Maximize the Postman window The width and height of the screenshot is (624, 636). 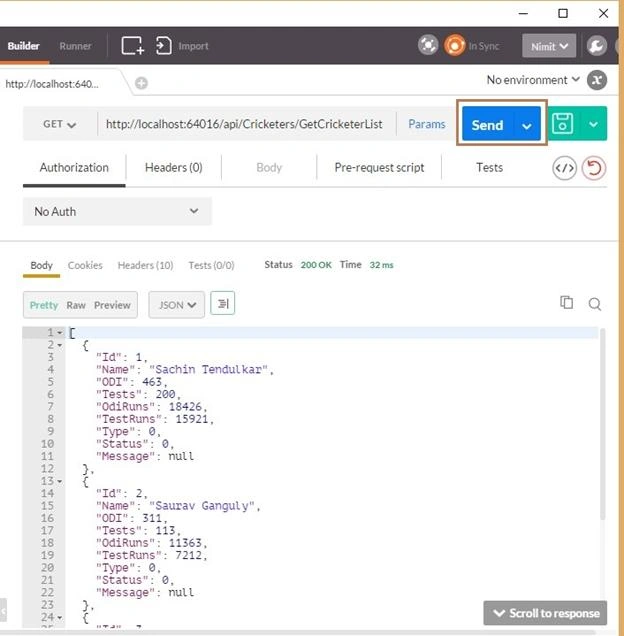click(563, 13)
